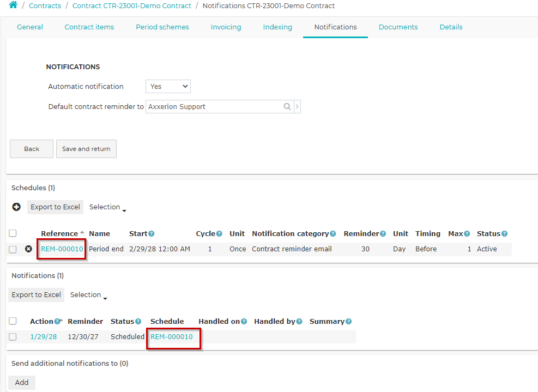Show help for the Reminder column in Schedules
The image size is (538, 392).
coord(383,234)
